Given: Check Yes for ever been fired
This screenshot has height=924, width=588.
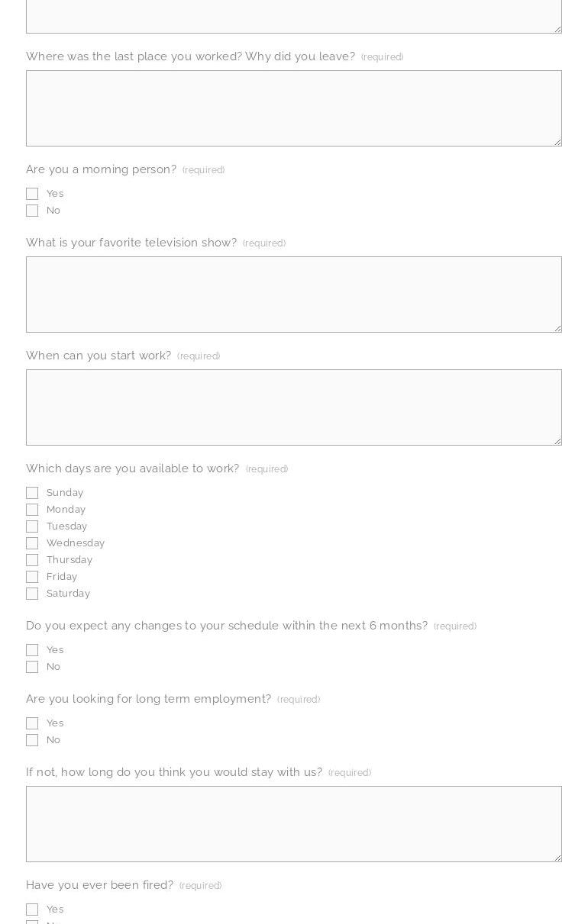Looking at the screenshot, I should [32, 910].
